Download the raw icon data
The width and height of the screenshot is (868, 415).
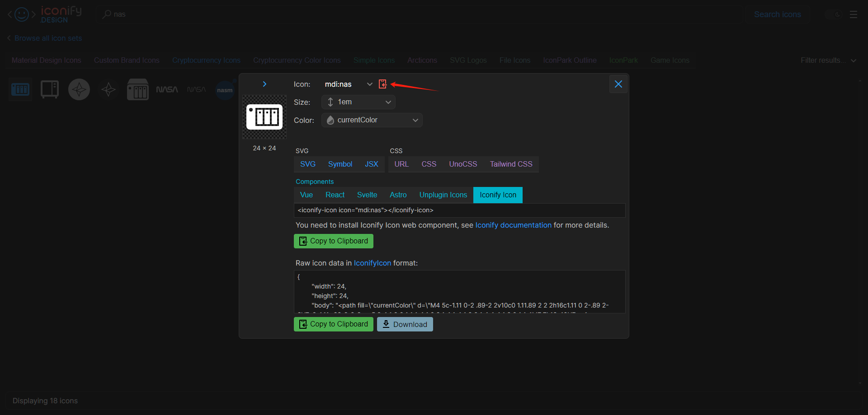tap(405, 324)
